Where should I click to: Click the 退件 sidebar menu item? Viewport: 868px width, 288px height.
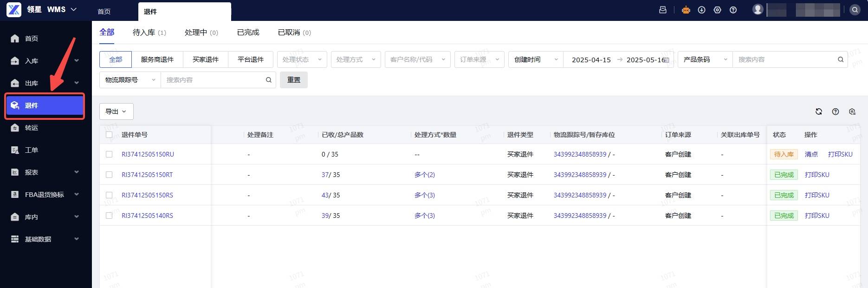(x=45, y=105)
